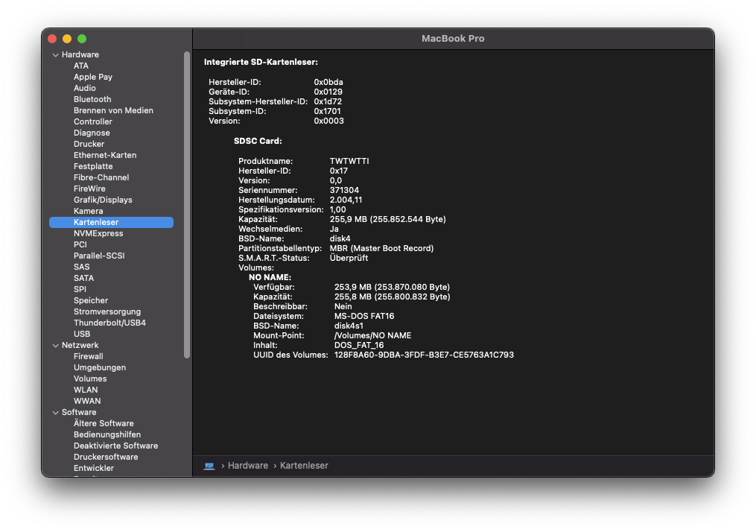
Task: Select SATA in the sidebar
Action: pos(83,278)
